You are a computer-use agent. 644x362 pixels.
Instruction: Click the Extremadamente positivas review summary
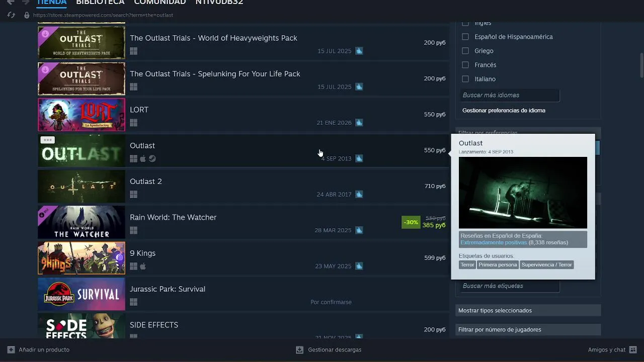[494, 242]
